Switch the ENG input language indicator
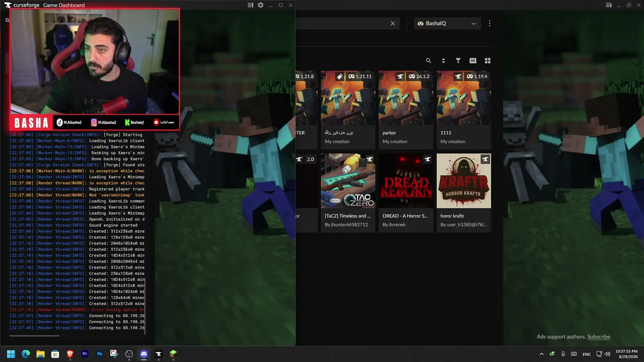Screen dimensions: 644x362 tap(587, 354)
